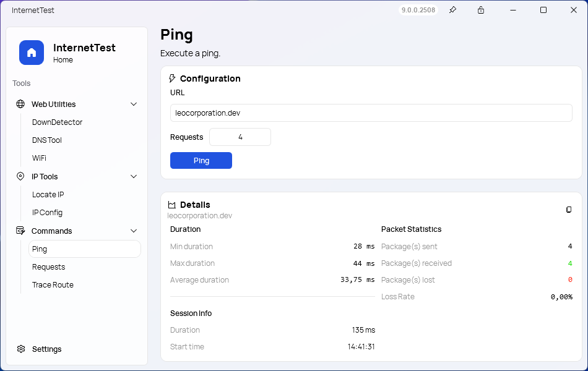Click the "Execute a ping." description
This screenshot has height=371, width=588.
point(190,53)
